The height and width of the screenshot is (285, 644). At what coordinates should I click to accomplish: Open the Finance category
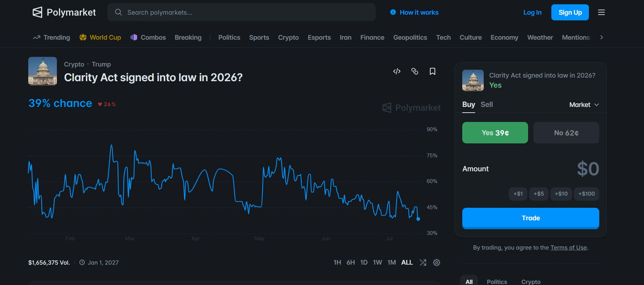(372, 38)
